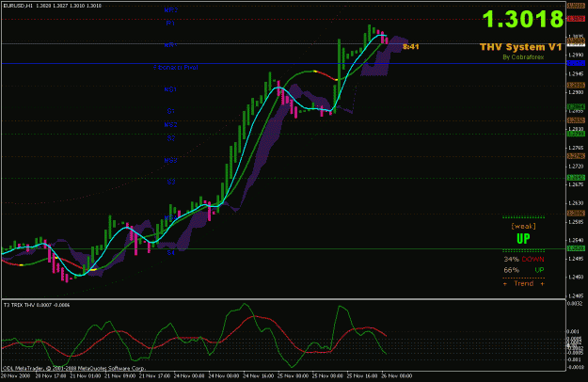Click the 24 Nov 08:00 time label
This screenshot has height=382, width=588.
(224, 376)
